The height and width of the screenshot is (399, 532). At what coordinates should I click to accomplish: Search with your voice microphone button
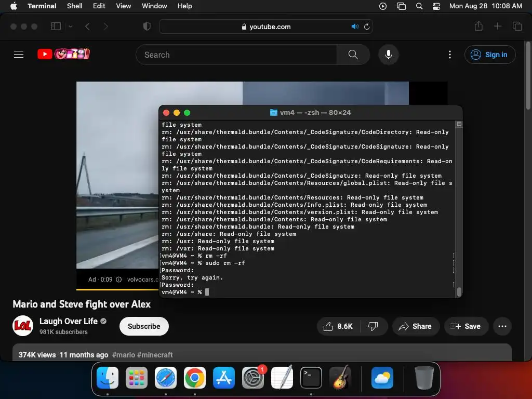[x=389, y=55]
